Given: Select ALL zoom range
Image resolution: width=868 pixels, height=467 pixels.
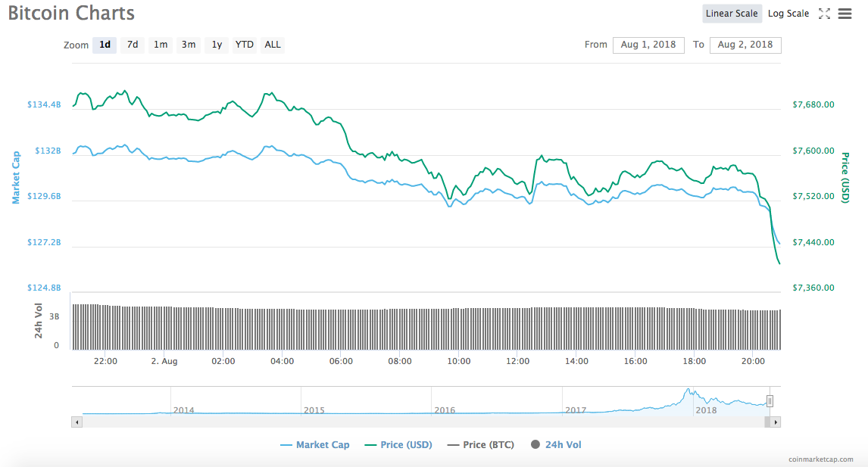Looking at the screenshot, I should (273, 45).
